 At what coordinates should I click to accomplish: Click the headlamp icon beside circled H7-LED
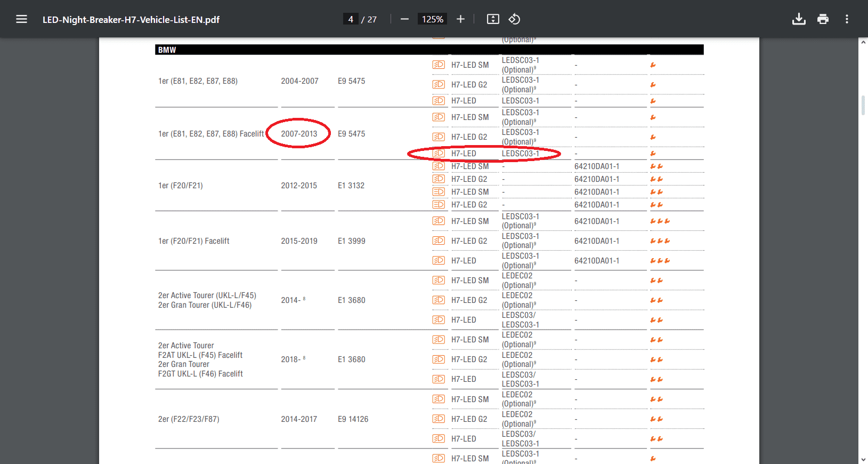(439, 154)
